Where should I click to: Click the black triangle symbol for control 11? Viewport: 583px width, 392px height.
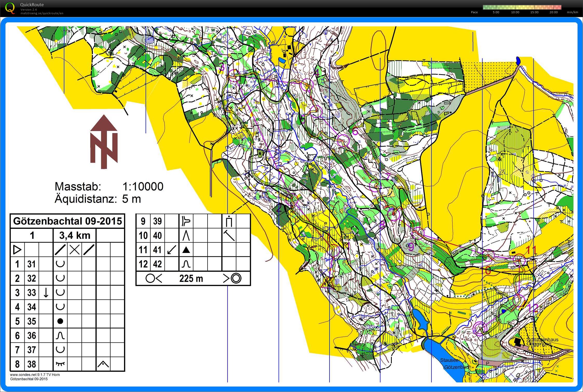coord(186,250)
